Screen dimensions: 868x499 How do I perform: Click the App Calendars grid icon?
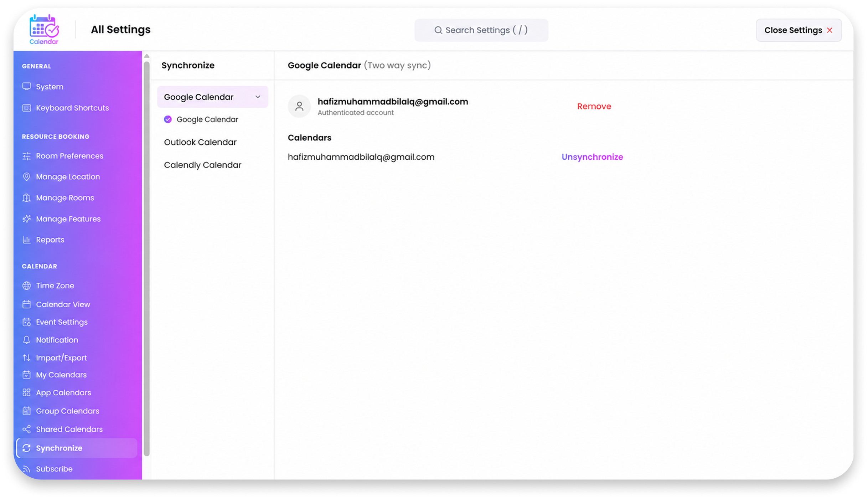pyautogui.click(x=26, y=392)
